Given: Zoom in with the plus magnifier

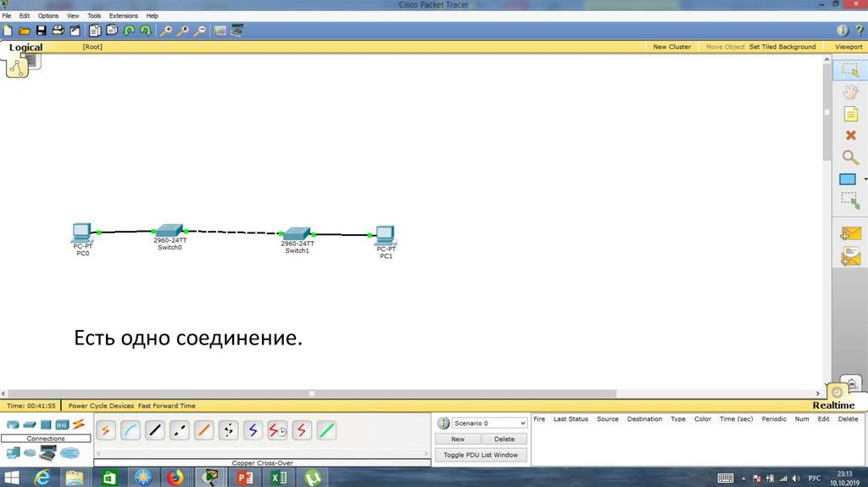Looking at the screenshot, I should (165, 31).
